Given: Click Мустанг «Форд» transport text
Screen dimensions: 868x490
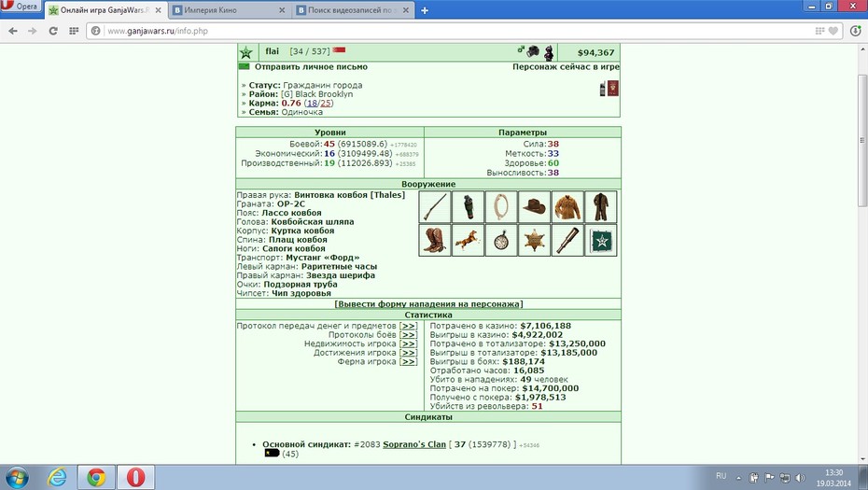Looking at the screenshot, I should click(323, 258).
